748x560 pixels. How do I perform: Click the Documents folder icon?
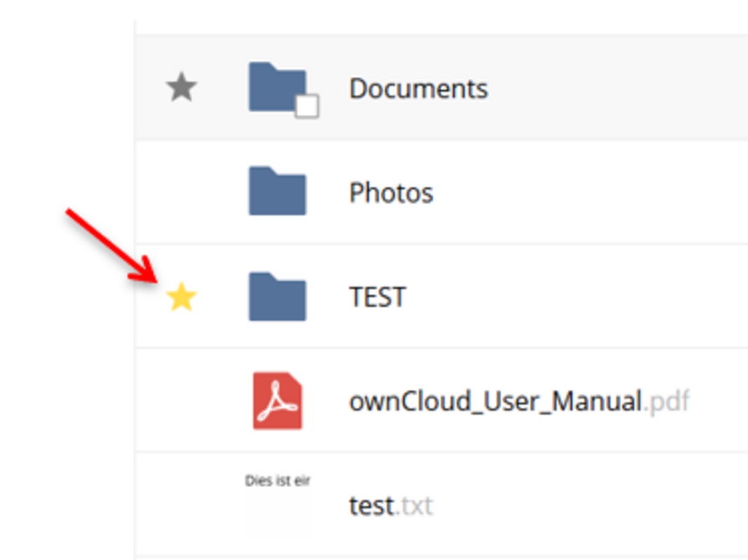coord(275,87)
